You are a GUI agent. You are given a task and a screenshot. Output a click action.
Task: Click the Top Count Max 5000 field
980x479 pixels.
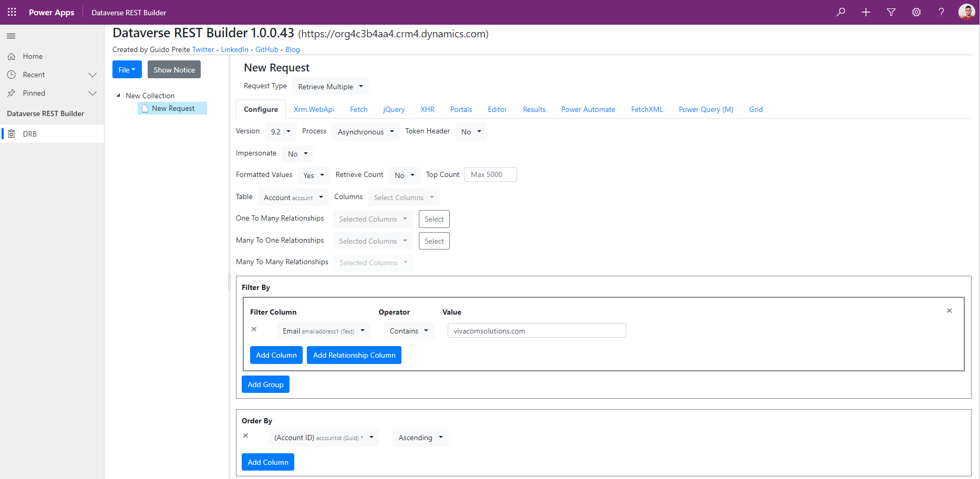(x=490, y=174)
